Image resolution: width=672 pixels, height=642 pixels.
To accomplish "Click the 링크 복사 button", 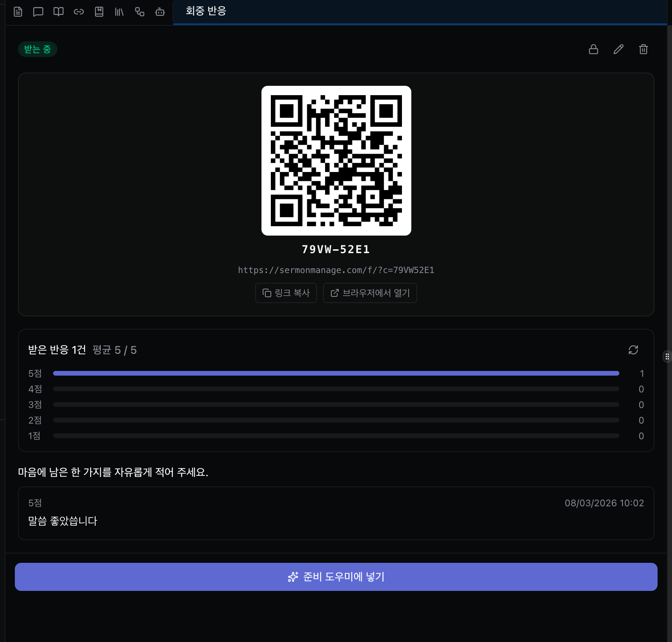I will (x=286, y=293).
